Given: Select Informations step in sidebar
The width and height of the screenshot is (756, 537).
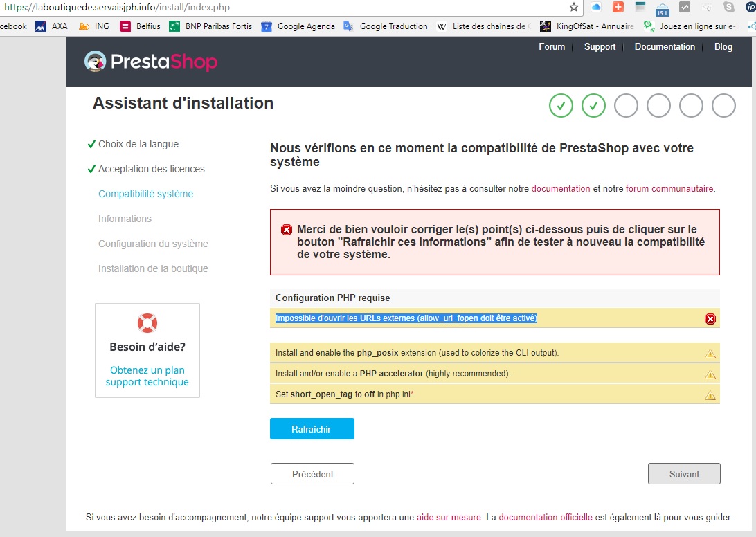Looking at the screenshot, I should pyautogui.click(x=125, y=219).
